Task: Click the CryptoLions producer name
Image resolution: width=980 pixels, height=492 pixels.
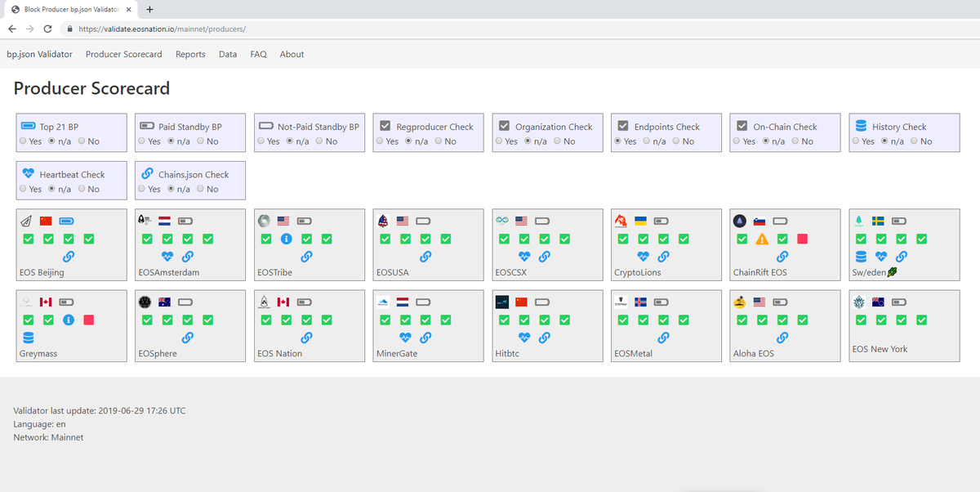Action: (638, 272)
